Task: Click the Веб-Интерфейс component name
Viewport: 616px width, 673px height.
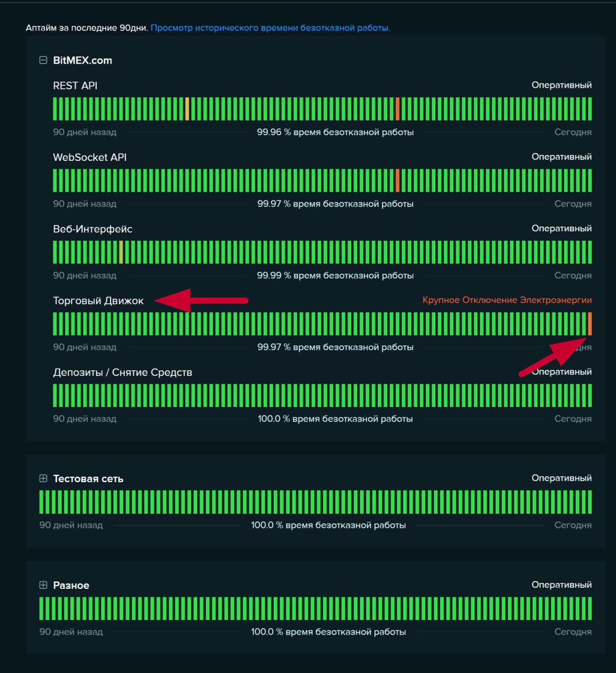Action: 93,229
